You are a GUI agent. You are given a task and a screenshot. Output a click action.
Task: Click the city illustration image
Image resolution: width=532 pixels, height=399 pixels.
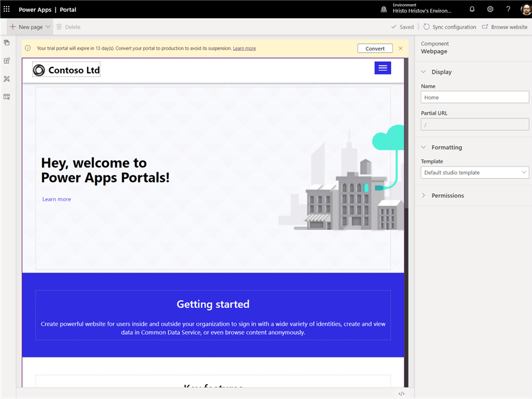[x=341, y=178]
